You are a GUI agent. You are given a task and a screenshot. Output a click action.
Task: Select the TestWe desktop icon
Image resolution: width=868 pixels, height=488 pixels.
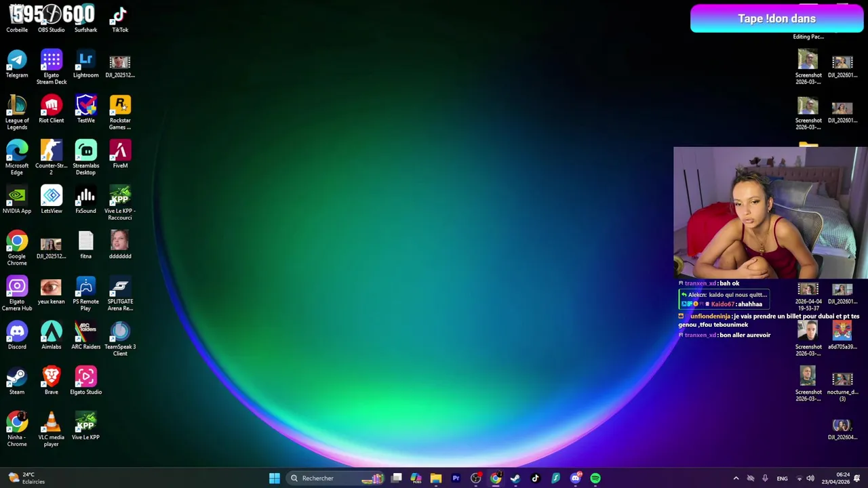(x=85, y=110)
